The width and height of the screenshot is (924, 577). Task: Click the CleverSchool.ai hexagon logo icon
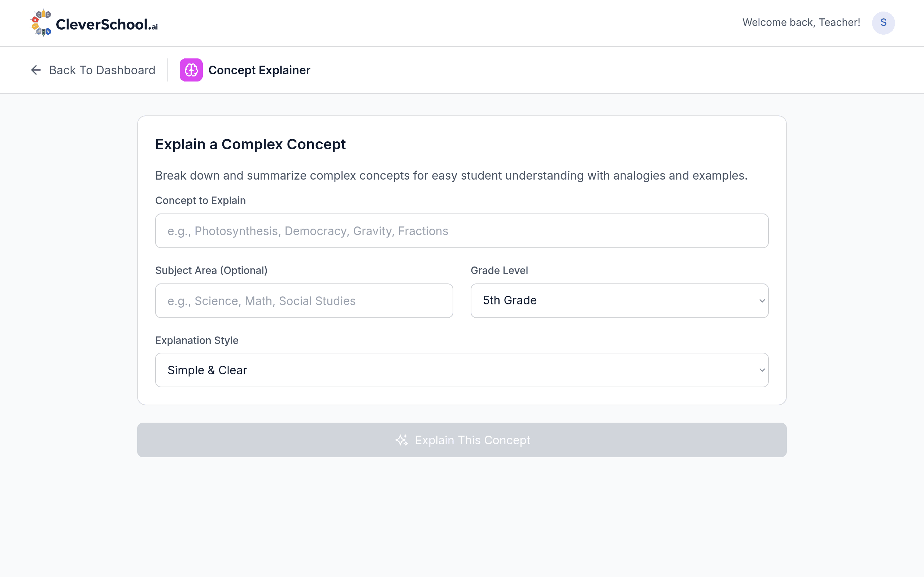pyautogui.click(x=40, y=23)
